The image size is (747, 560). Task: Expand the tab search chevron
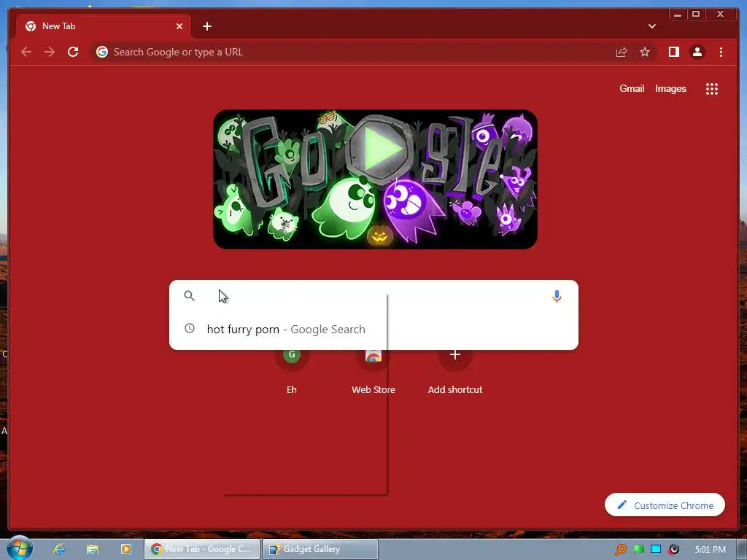click(x=651, y=26)
